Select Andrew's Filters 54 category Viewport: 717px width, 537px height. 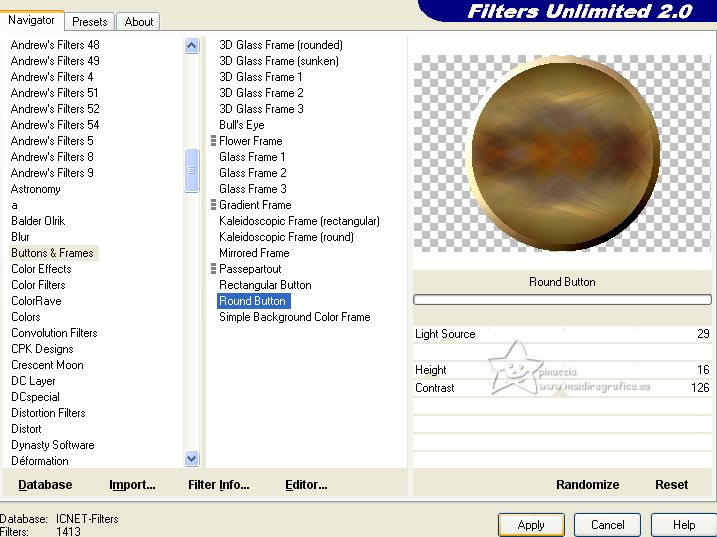coord(55,125)
